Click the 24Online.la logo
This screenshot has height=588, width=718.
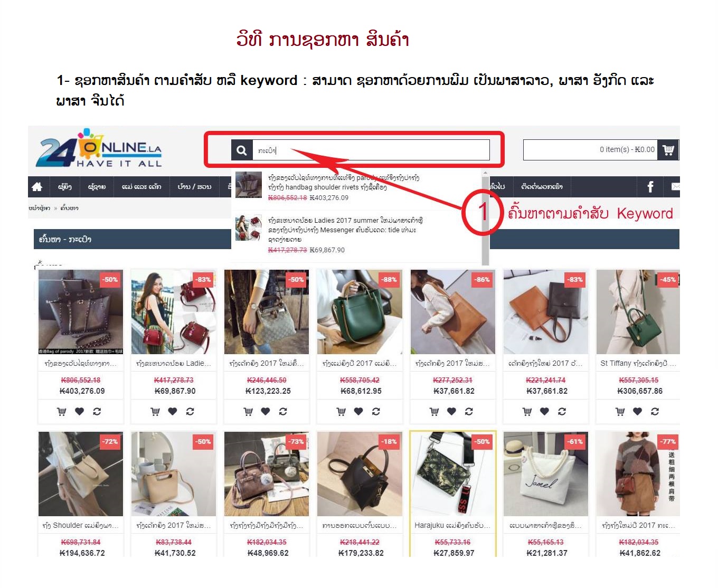tap(99, 149)
